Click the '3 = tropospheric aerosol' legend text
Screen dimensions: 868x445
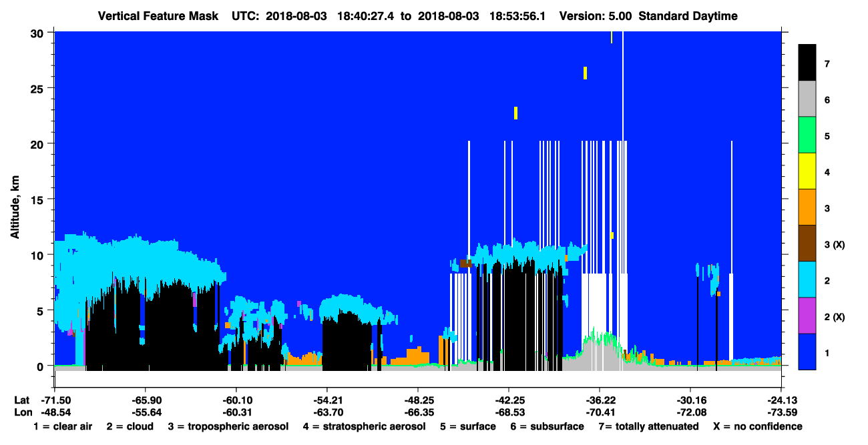228,427
